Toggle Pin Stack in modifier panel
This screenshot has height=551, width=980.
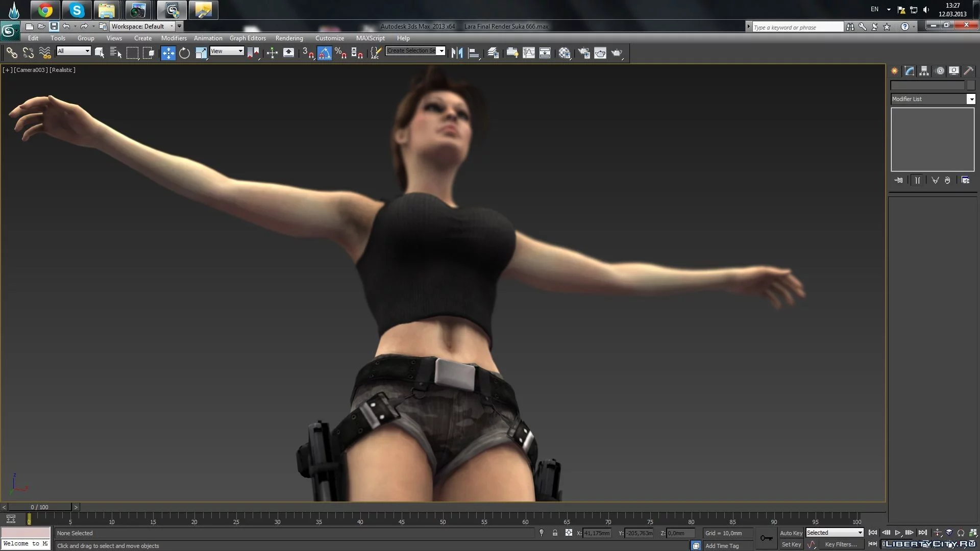click(x=899, y=180)
